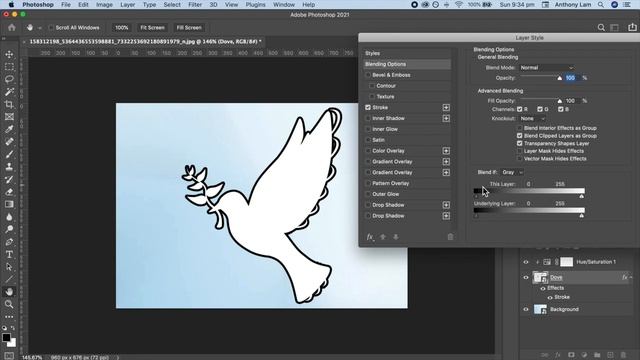Enable the Outer Glow checkbox

(368, 194)
